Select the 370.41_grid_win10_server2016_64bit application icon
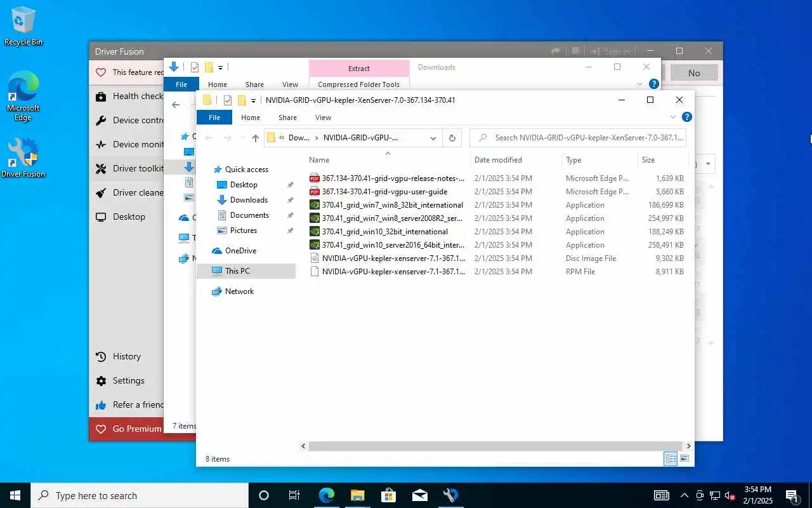The width and height of the screenshot is (812, 508). pos(314,245)
